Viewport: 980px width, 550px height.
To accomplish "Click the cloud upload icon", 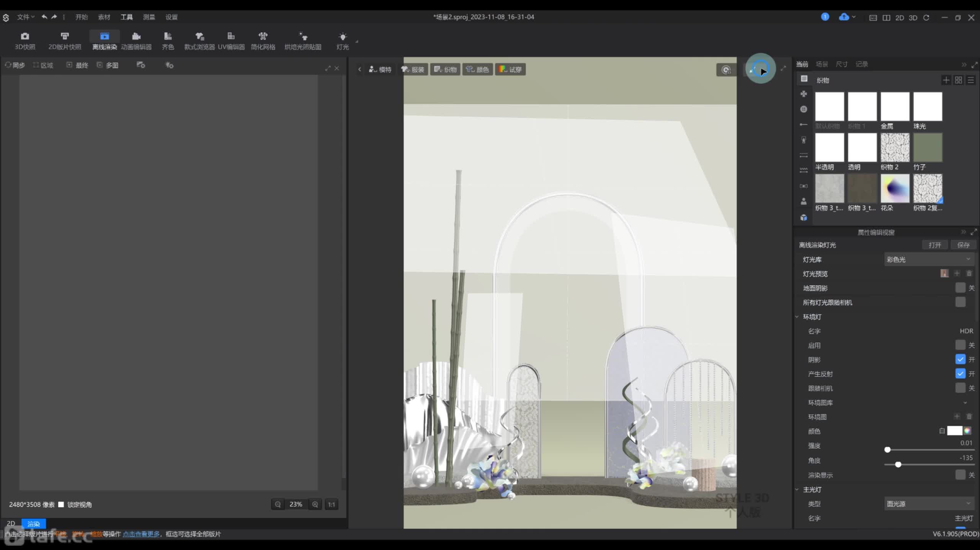I will coord(844,17).
